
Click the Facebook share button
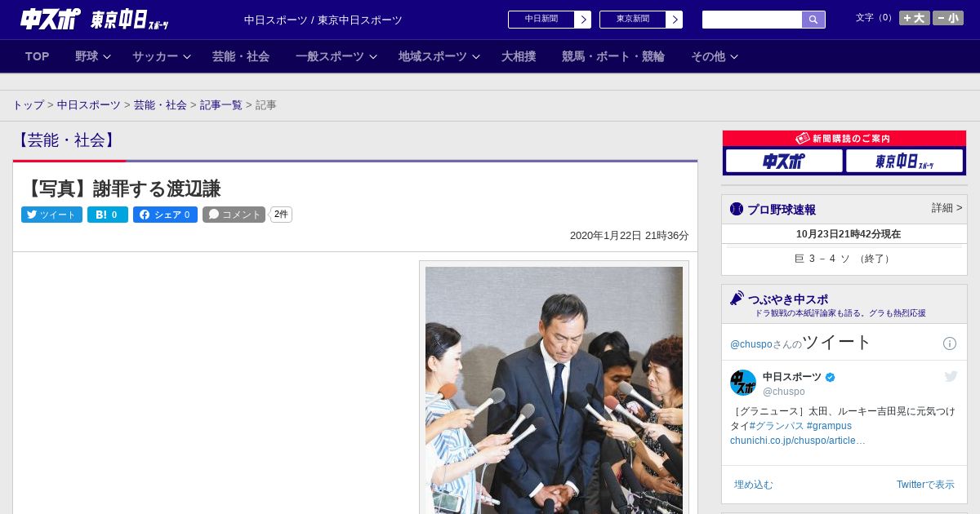(165, 215)
